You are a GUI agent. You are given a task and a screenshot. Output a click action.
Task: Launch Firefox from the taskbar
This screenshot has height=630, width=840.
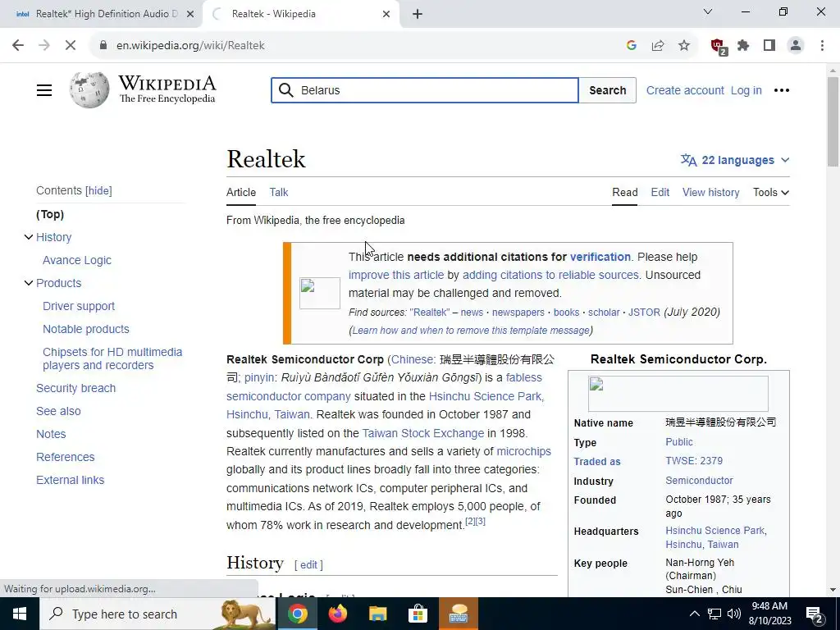(337, 614)
